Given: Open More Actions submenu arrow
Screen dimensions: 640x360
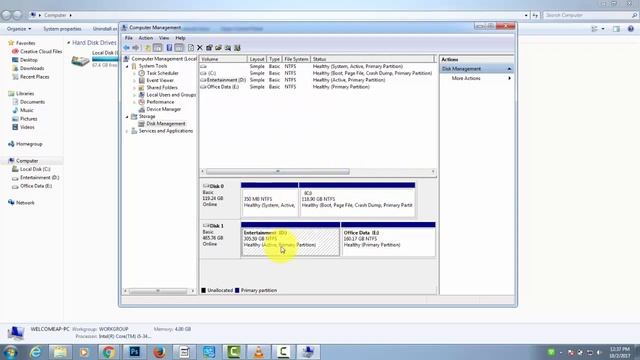Looking at the screenshot, I should 509,78.
